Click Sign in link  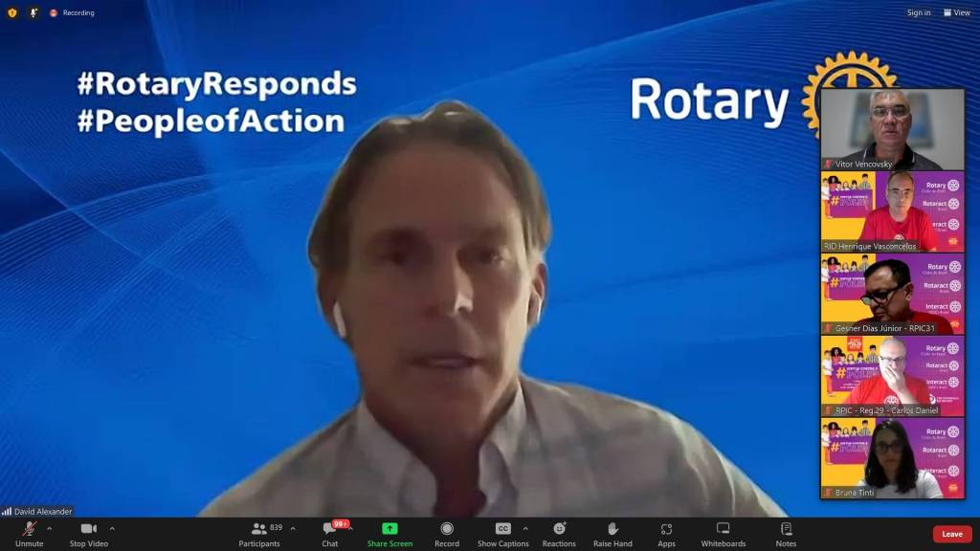(x=919, y=12)
